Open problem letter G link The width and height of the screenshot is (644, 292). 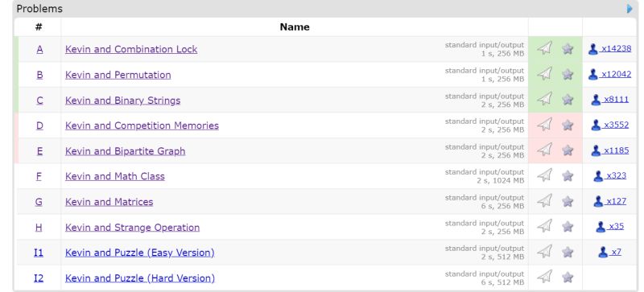pos(39,202)
